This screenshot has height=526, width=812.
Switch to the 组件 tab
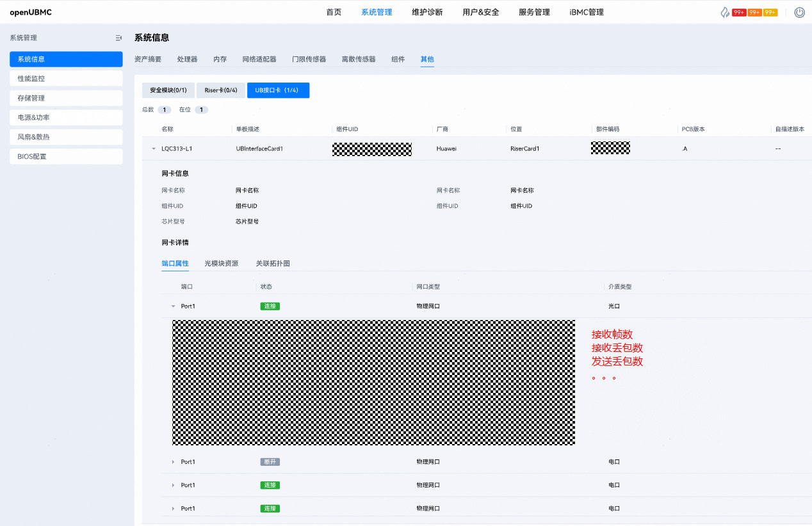tap(398, 59)
